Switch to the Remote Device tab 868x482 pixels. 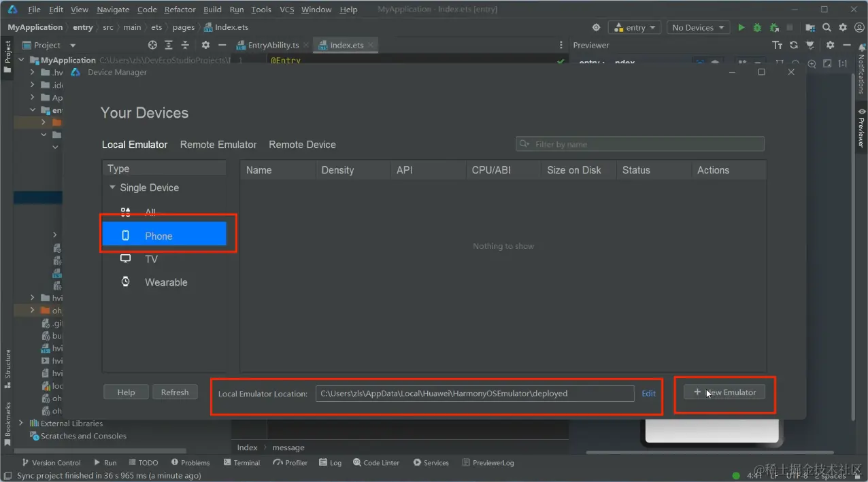(302, 145)
